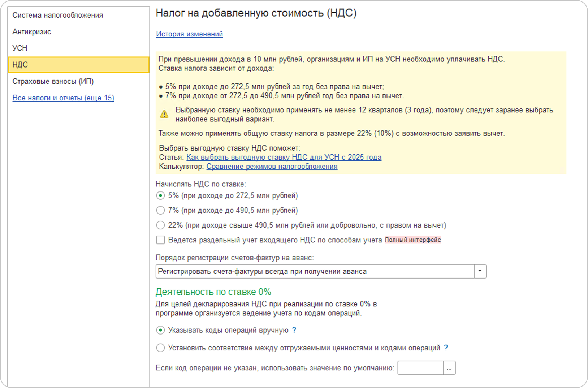This screenshot has width=588, height=388.
Task: Select 'Указывать коды операций вручную' option
Action: tap(160, 330)
